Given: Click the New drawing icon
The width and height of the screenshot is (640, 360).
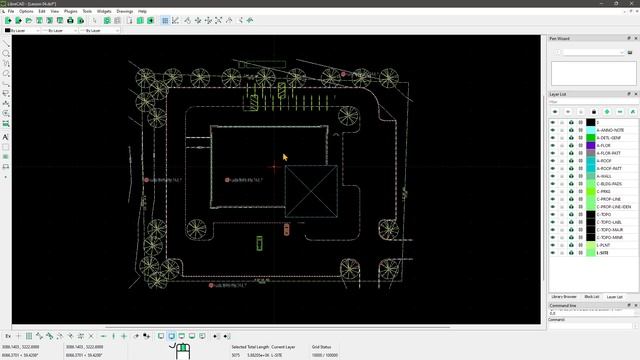Looking at the screenshot, I should (8, 20).
